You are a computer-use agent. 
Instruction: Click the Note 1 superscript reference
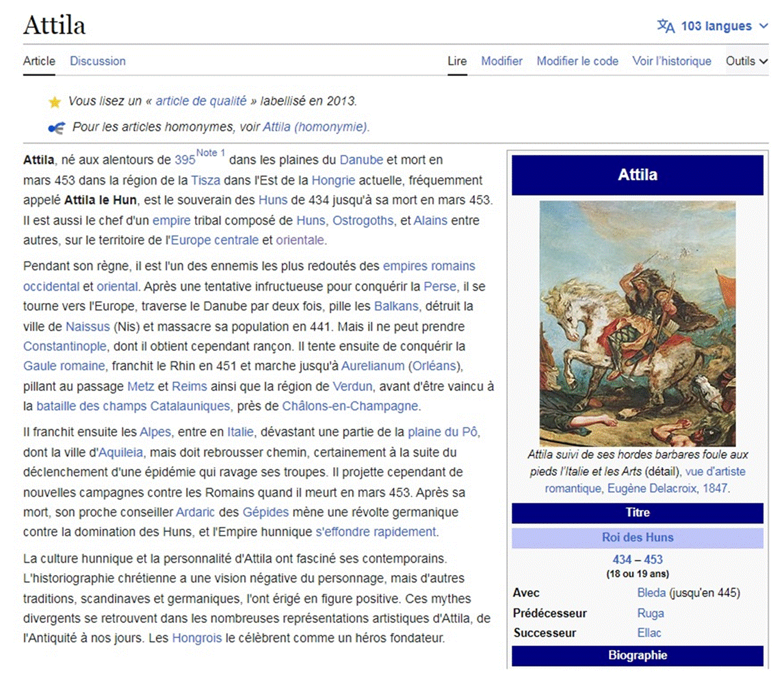(x=211, y=153)
